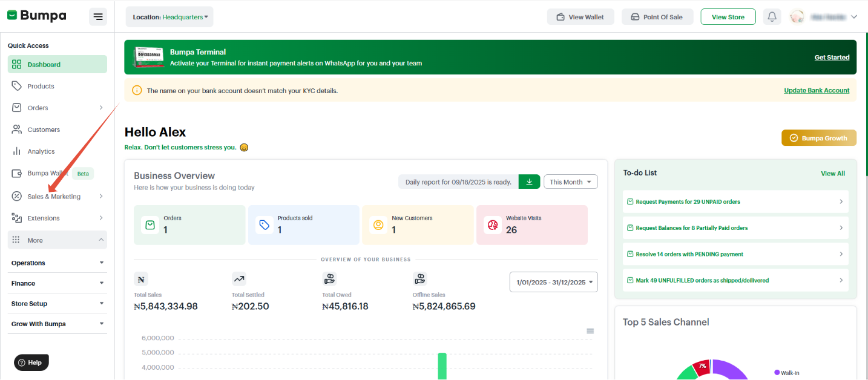Click the Total Settled trend icon

point(239,279)
